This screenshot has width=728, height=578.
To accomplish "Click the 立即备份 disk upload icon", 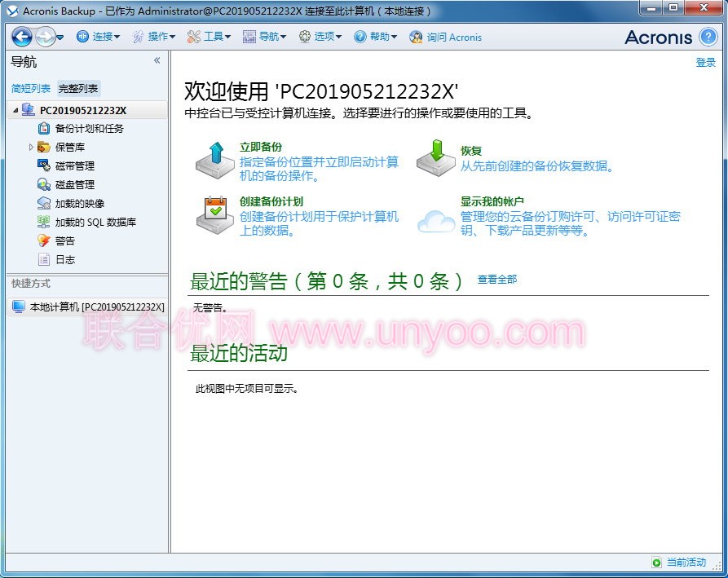I will point(214,161).
